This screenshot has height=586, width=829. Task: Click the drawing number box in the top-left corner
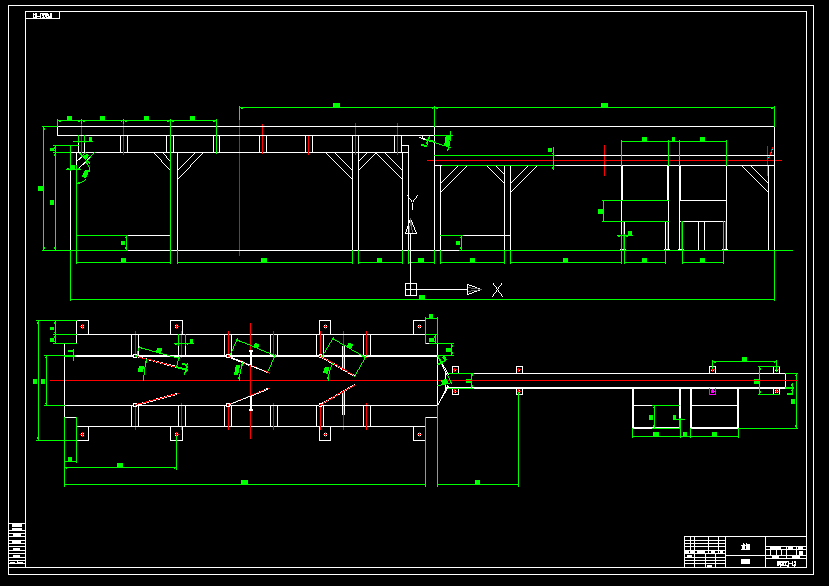coord(43,15)
